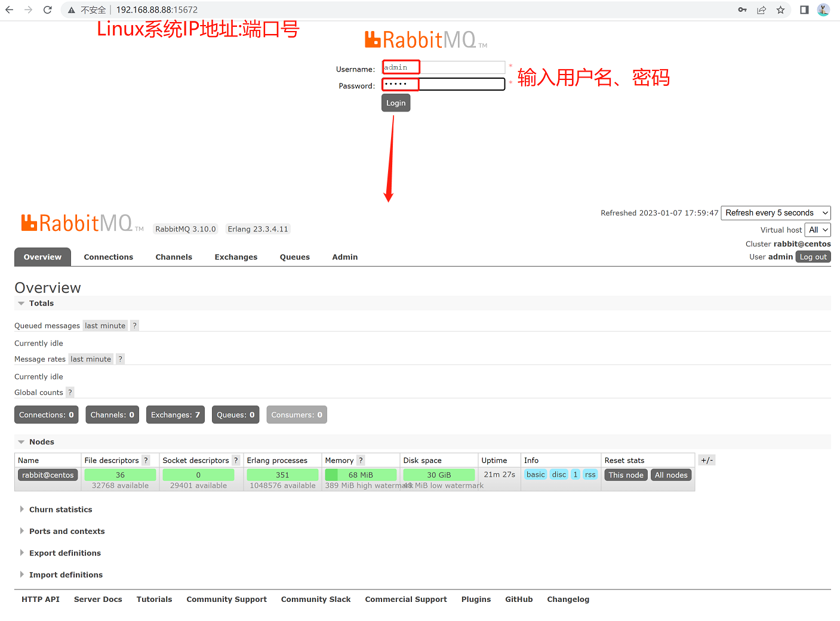Open help for Queued messages

coord(135,325)
